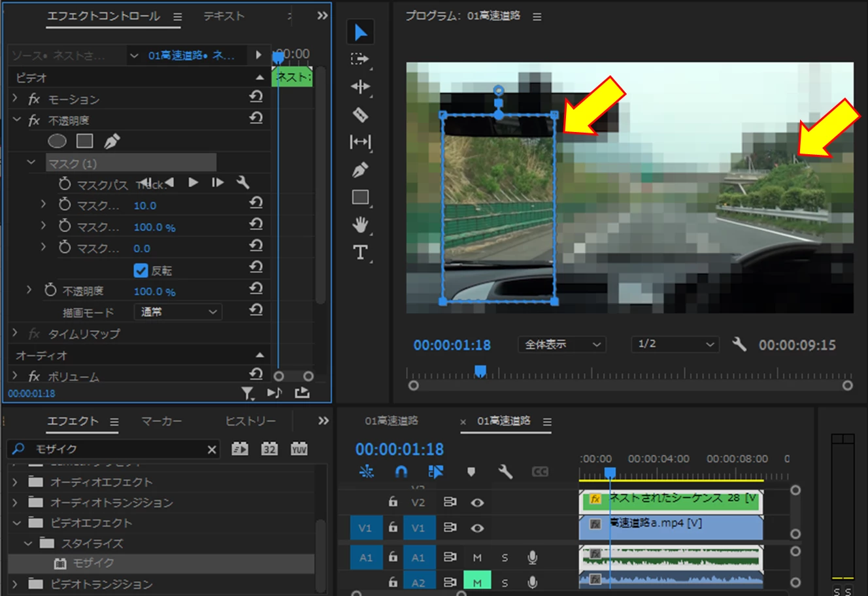Select the Type tool

(360, 252)
